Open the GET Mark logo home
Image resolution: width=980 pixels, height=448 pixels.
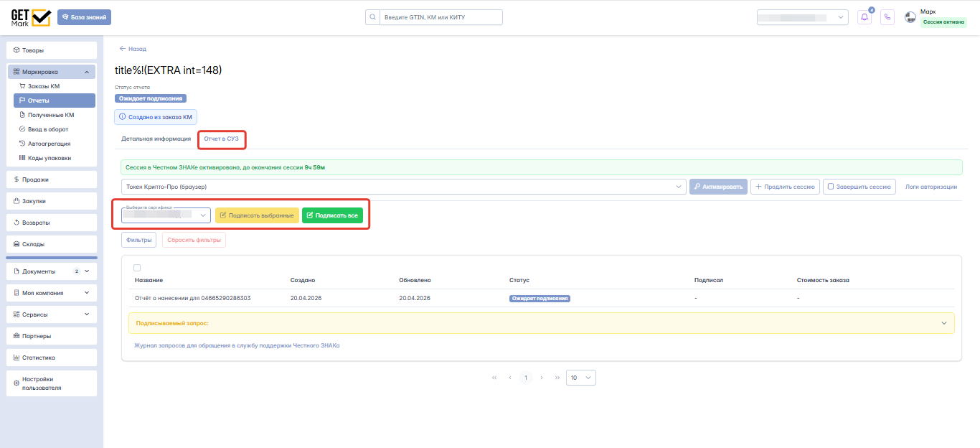tap(30, 17)
